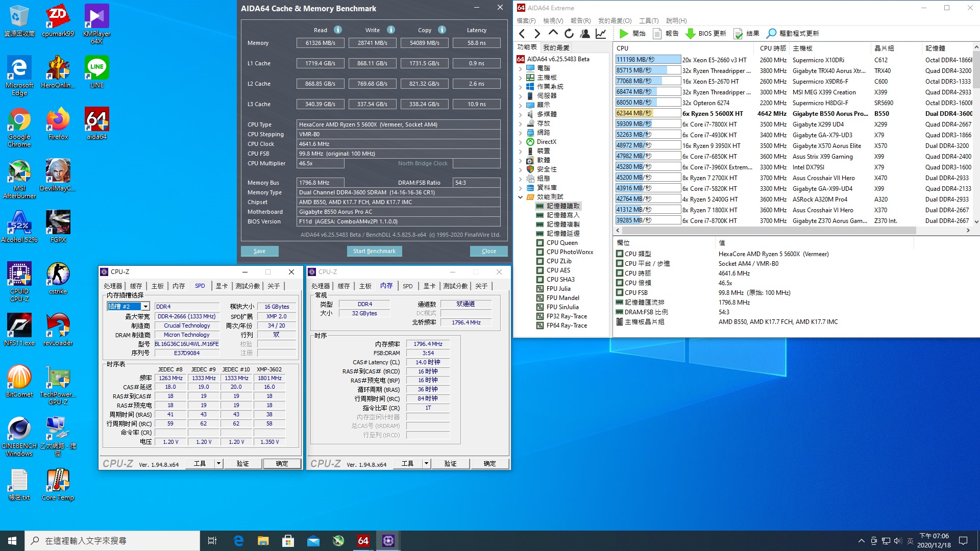
Task: Click the driver update (驅動程式更新) button
Action: 793,34
